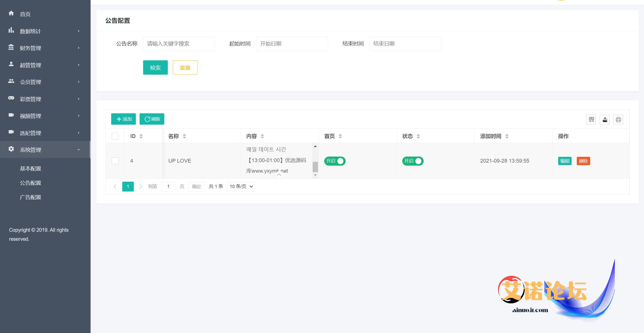This screenshot has height=333, width=644.
Task: Open 公告配置 submenu item
Action: 30,183
